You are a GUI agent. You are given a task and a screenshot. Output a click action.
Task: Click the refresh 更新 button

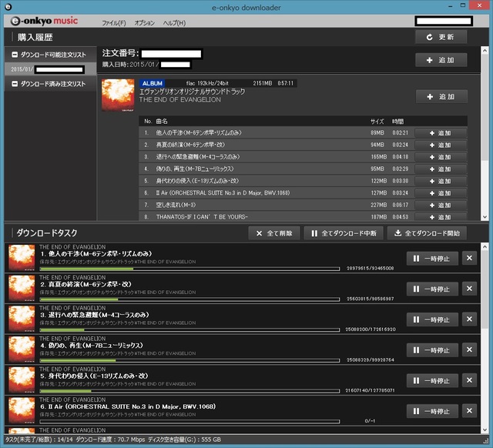coord(441,37)
